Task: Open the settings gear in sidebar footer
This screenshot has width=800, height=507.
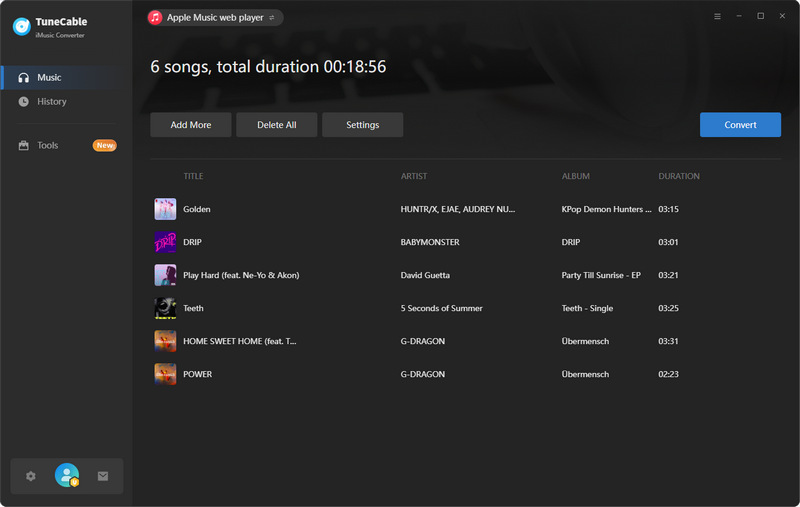Action: tap(31, 476)
